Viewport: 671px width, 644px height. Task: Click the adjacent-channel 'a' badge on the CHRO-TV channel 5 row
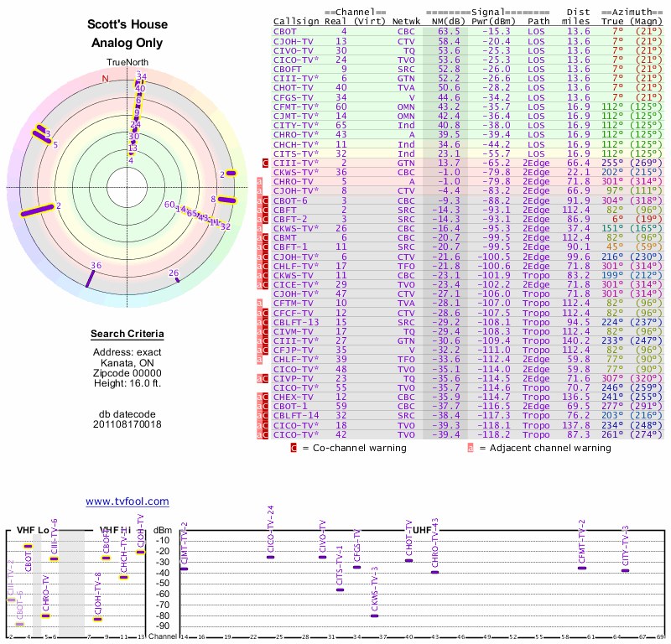pyautogui.click(x=259, y=181)
